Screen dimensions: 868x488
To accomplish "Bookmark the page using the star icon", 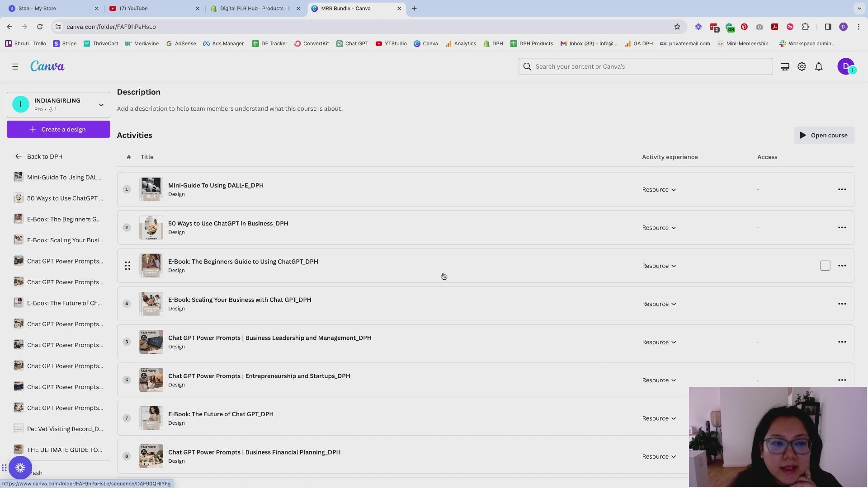I will pos(677,27).
